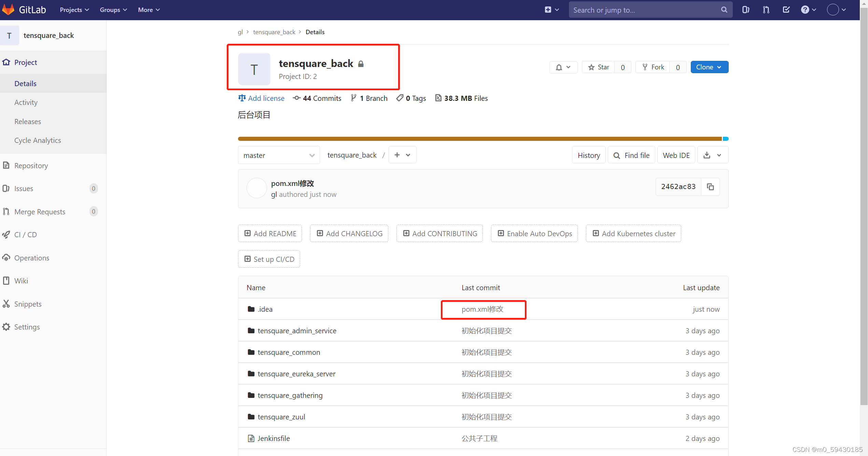Click the copy commit hash icon

tap(710, 186)
